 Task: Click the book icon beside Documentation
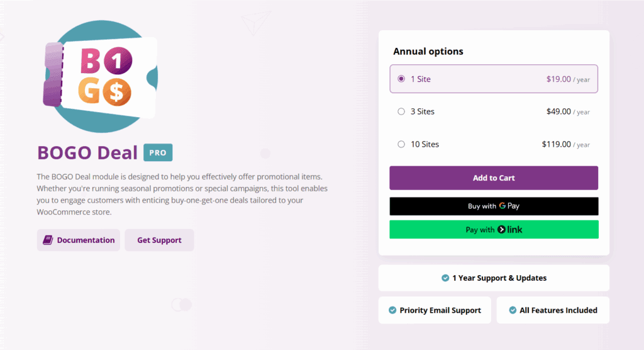[48, 240]
